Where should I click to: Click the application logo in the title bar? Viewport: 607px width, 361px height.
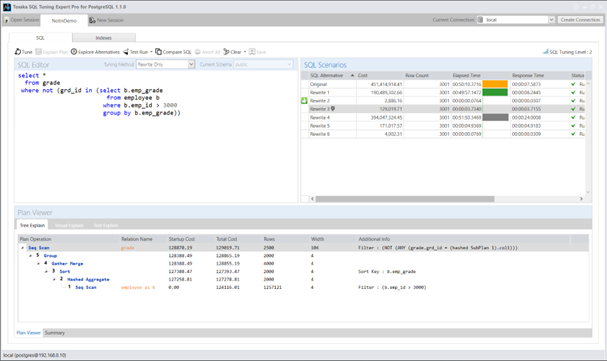click(x=7, y=7)
